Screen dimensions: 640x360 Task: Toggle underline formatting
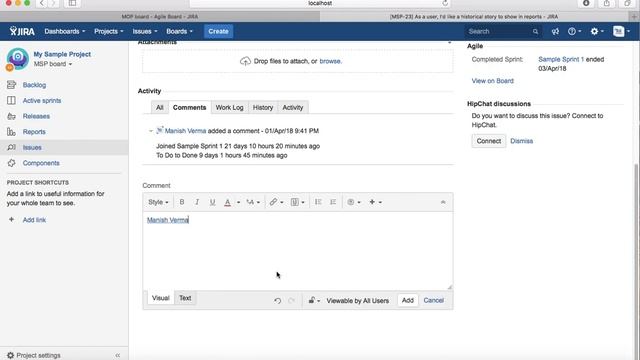(x=212, y=202)
